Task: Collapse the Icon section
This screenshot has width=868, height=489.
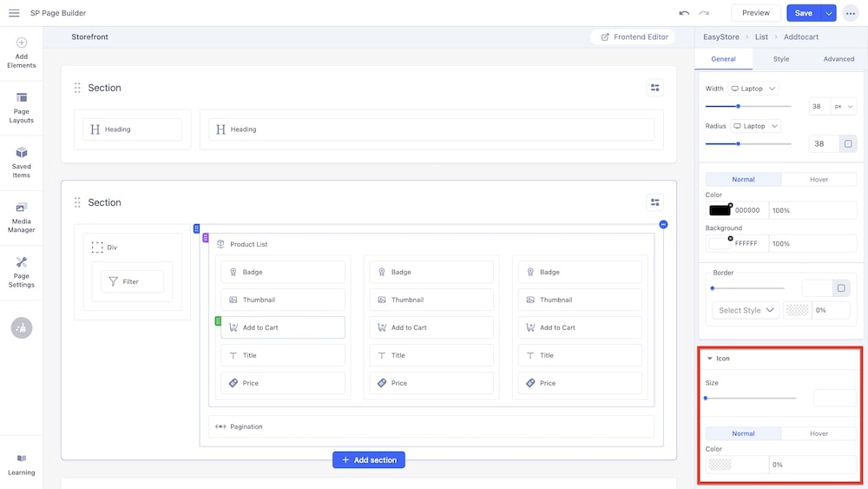Action: (710, 358)
